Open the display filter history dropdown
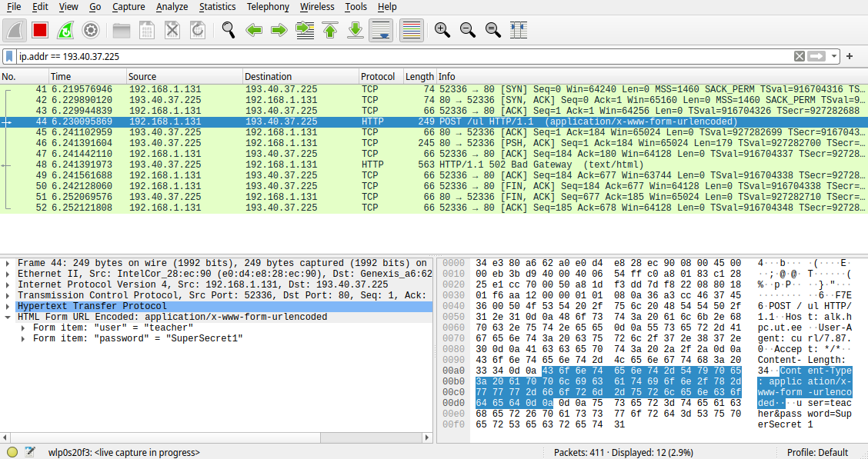The width and height of the screenshot is (868, 459). [x=833, y=55]
